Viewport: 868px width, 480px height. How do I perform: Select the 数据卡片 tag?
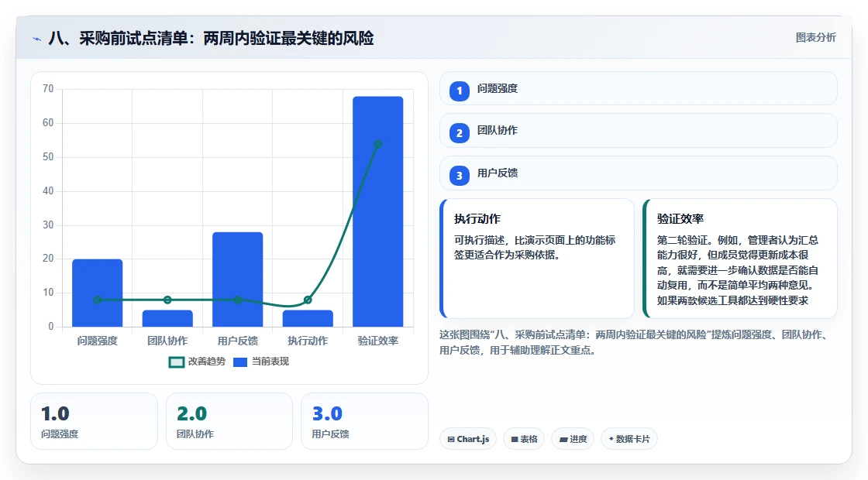(x=629, y=439)
